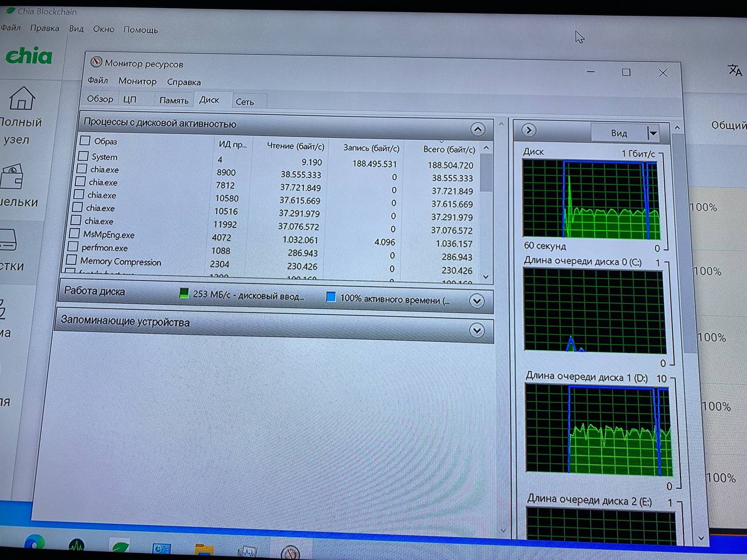Check the chia.exe PID 10516 checkbox
The image size is (747, 560).
coord(77,207)
